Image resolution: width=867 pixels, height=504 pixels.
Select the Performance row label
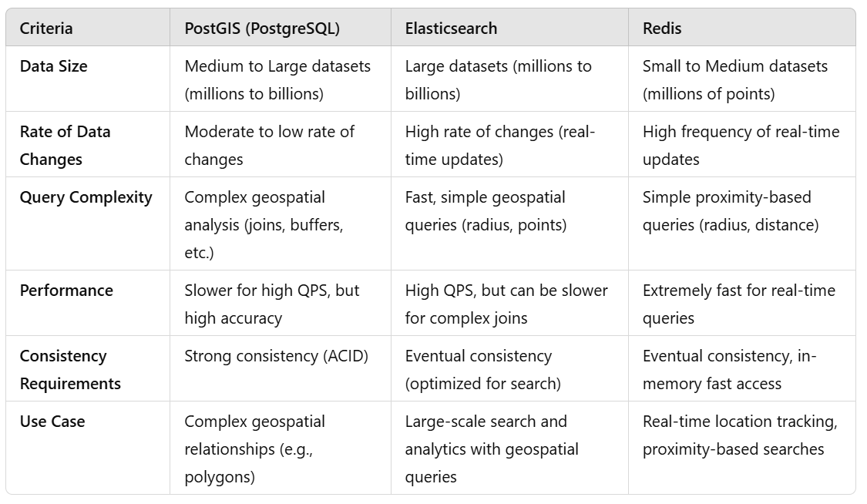pos(66,291)
